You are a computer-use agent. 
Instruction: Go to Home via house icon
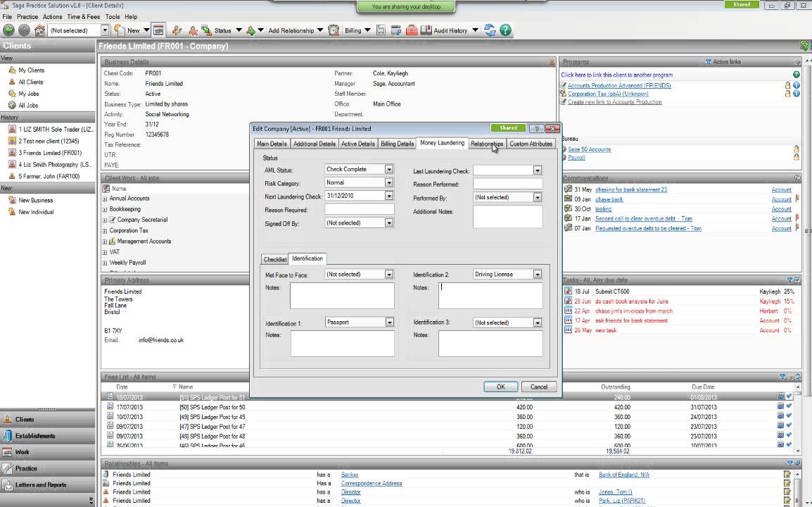point(39,30)
